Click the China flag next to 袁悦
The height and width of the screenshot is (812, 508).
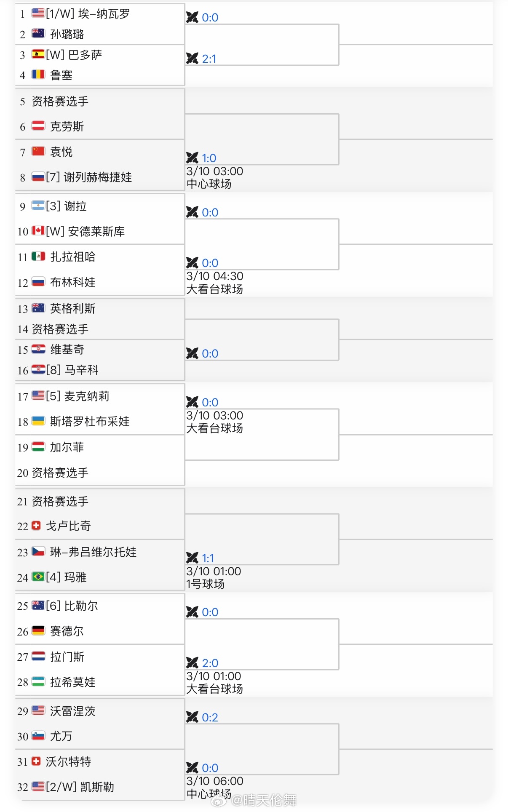pyautogui.click(x=38, y=151)
